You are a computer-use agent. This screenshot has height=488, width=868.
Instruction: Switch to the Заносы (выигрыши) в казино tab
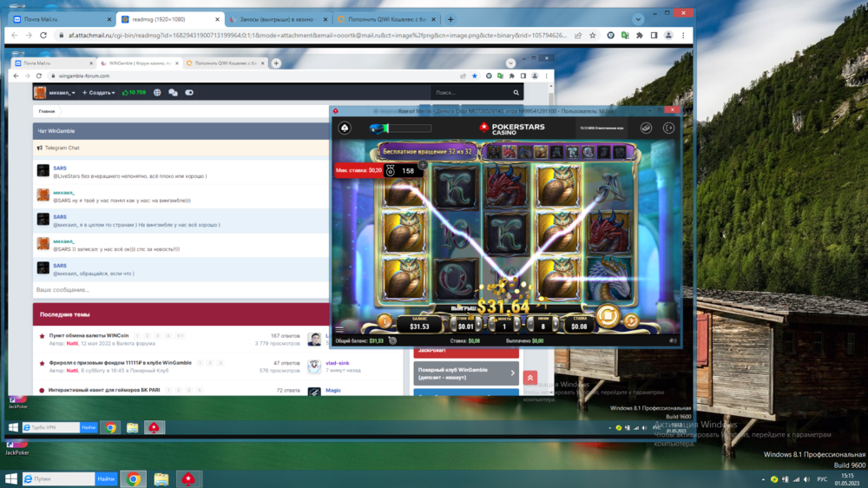point(278,18)
